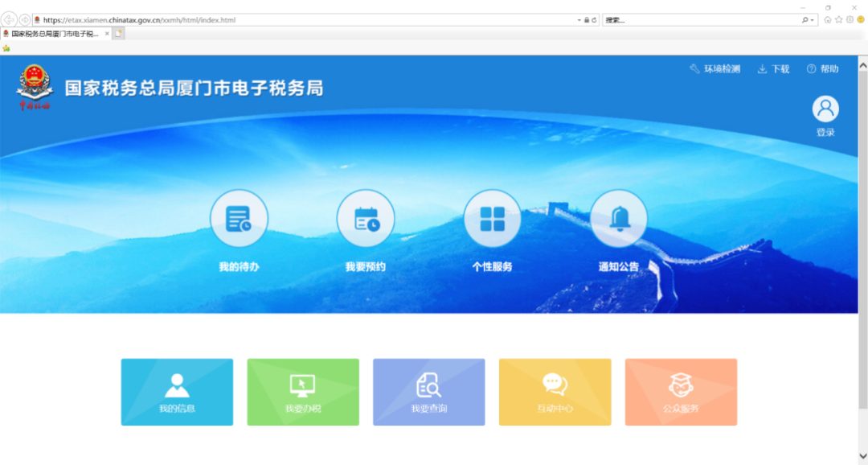Open the 我要办税 tile
Viewport: 868px width, 465px height.
(x=303, y=392)
